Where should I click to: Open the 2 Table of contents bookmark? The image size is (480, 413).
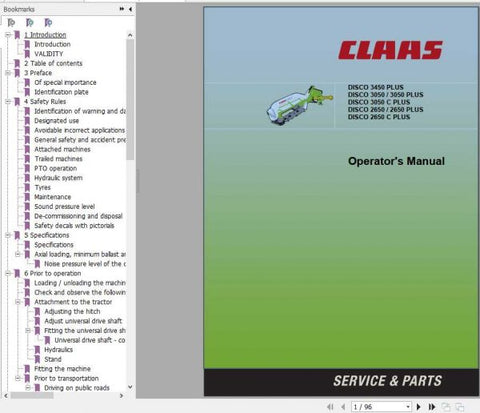click(53, 63)
